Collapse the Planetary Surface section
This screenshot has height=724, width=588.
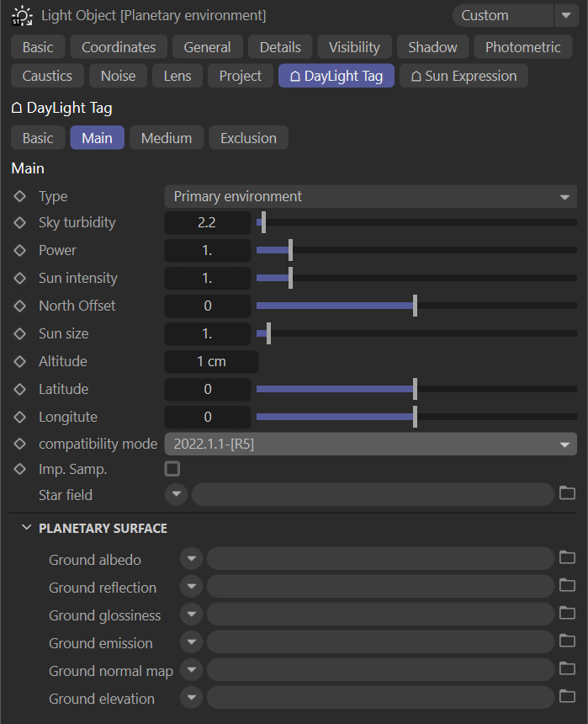pyautogui.click(x=27, y=528)
